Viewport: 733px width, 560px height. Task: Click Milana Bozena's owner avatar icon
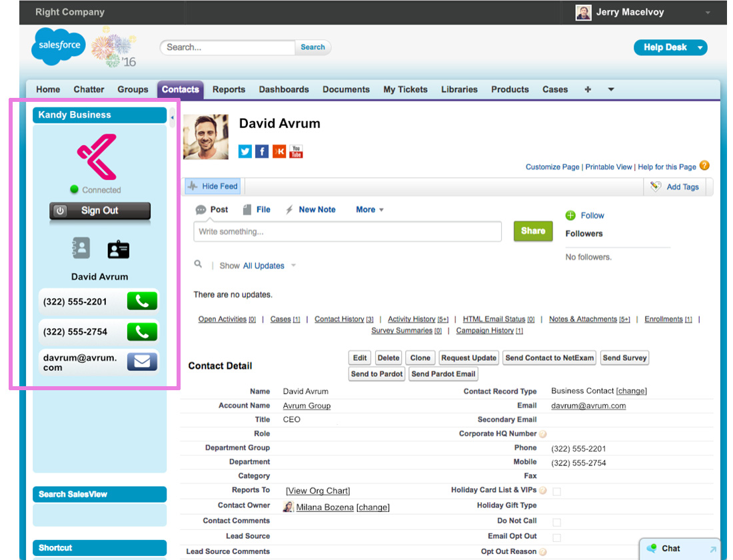pyautogui.click(x=289, y=506)
